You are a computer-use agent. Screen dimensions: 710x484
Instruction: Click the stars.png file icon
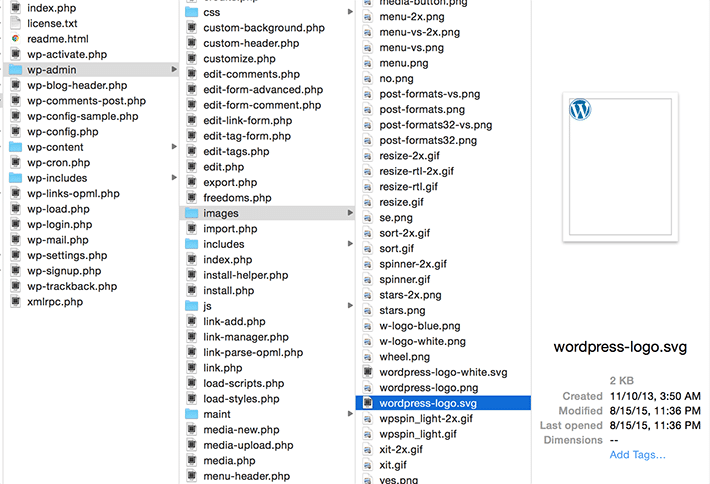pyautogui.click(x=368, y=311)
